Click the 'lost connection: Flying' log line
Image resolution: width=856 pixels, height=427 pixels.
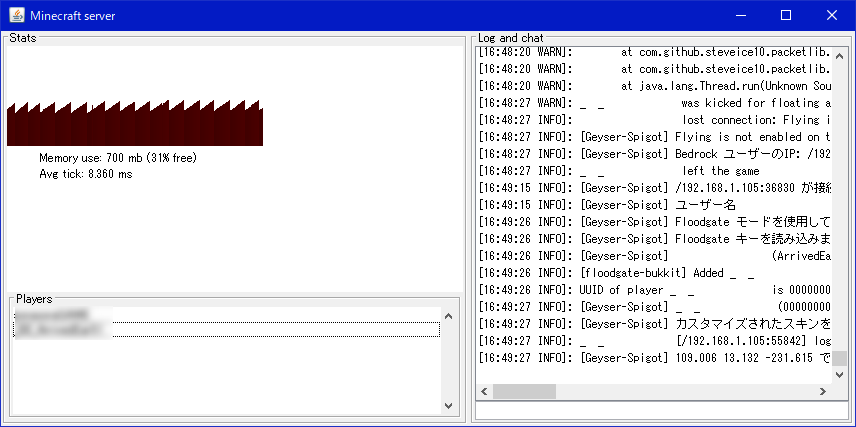[655, 120]
